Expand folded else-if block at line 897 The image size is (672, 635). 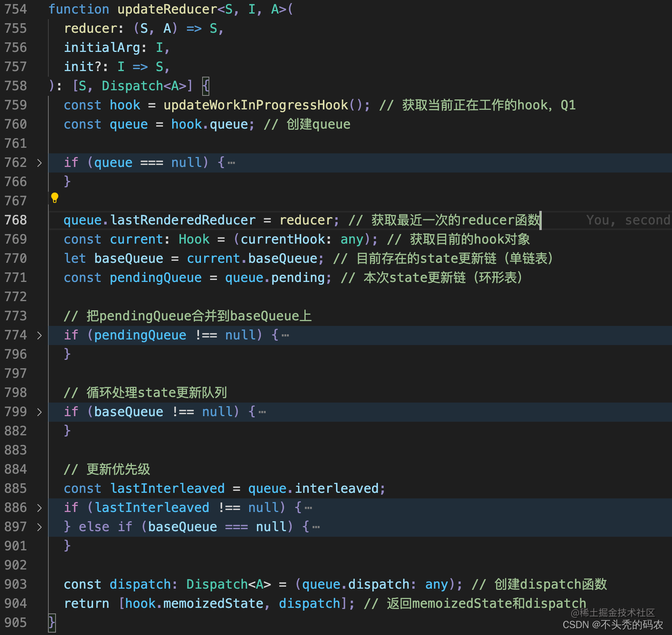39,527
